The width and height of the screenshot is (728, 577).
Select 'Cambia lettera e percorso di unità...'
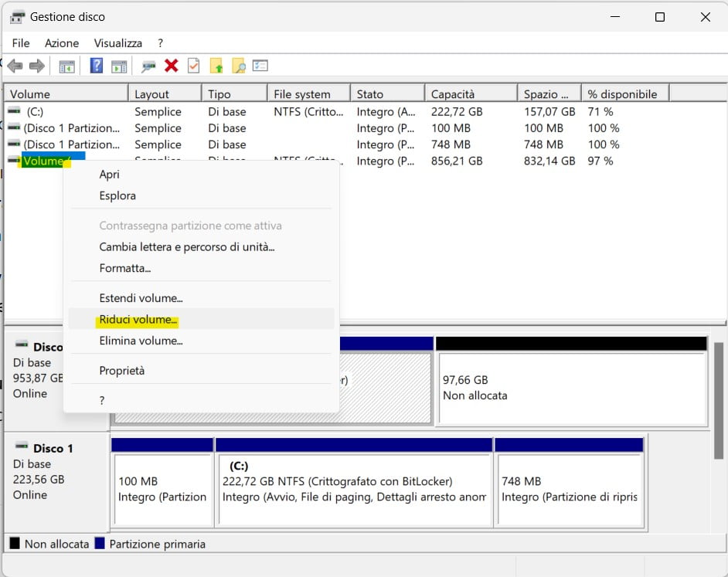pyautogui.click(x=187, y=247)
